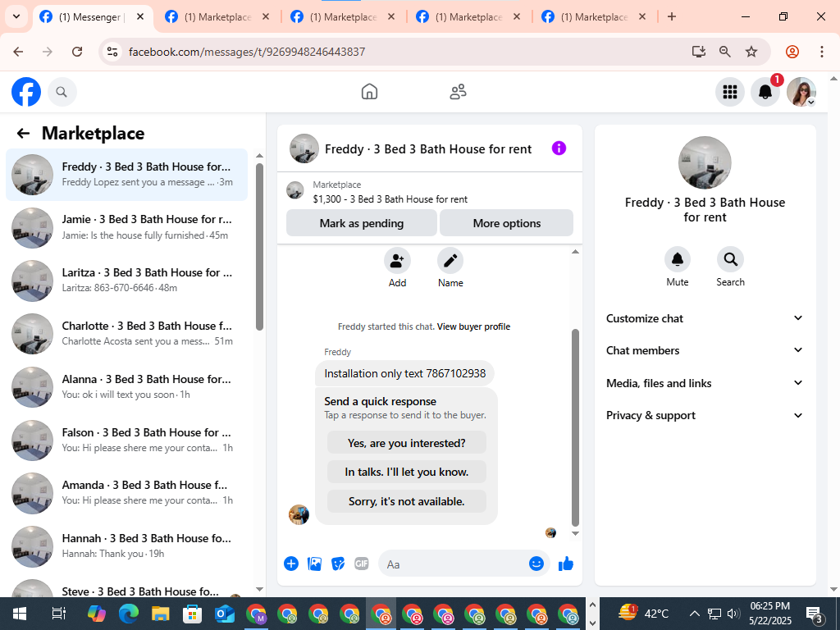840x630 pixels.
Task: Open Jamie's house for rent conversation
Action: click(x=127, y=227)
